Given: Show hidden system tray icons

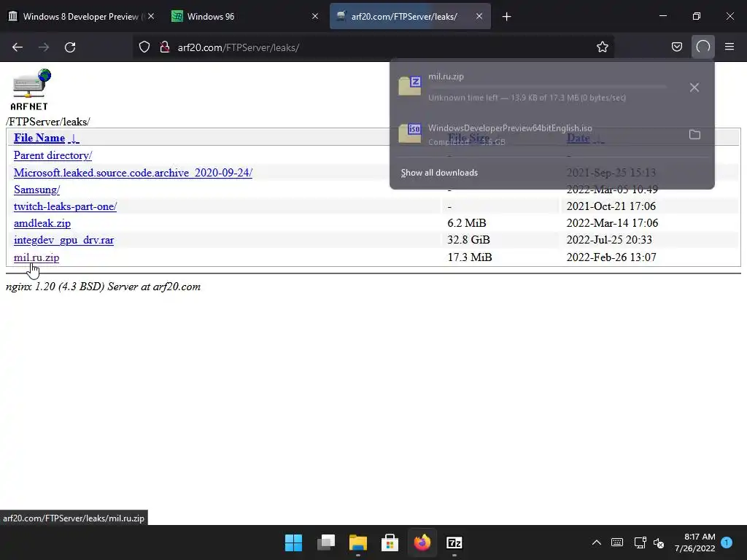Looking at the screenshot, I should [x=597, y=542].
